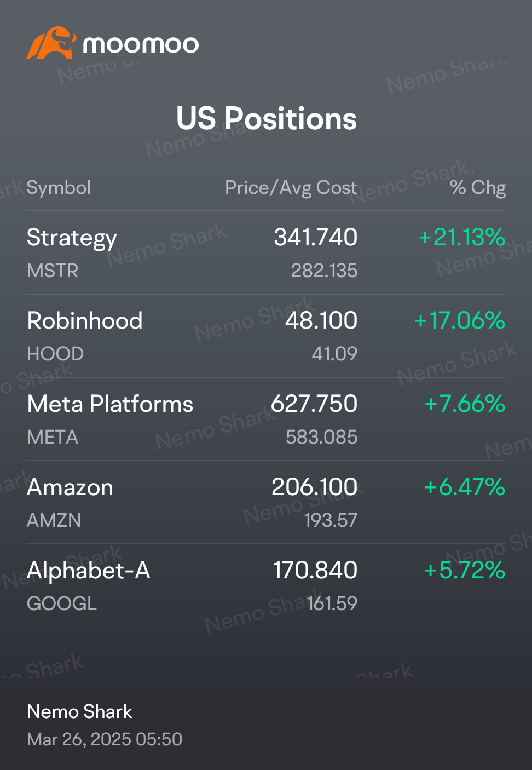Select Robinhood's 48.100 price
The width and height of the screenshot is (532, 770).
point(321,320)
